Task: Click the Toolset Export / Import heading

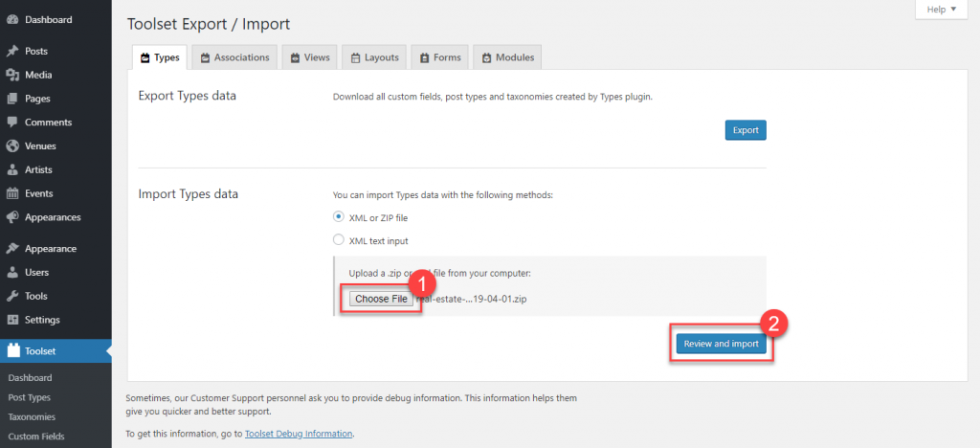Action: click(x=209, y=24)
